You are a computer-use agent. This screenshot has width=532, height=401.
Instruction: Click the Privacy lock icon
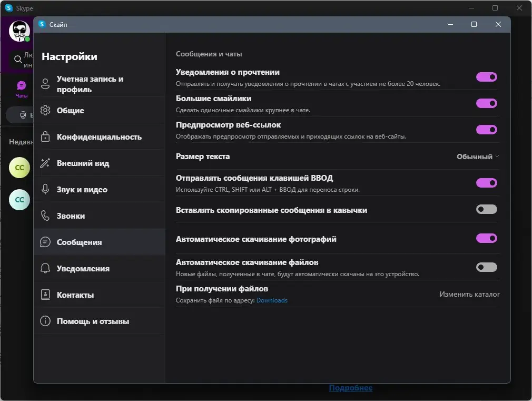[x=45, y=137]
